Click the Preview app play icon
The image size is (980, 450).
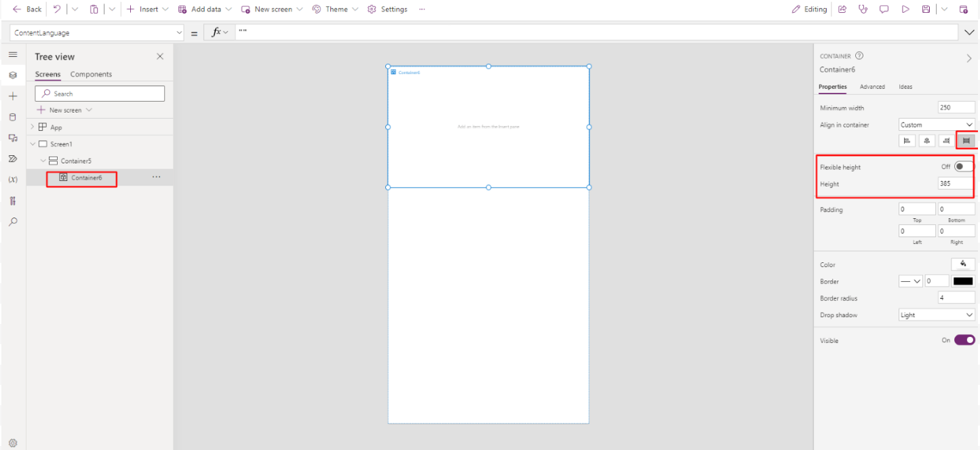905,9
